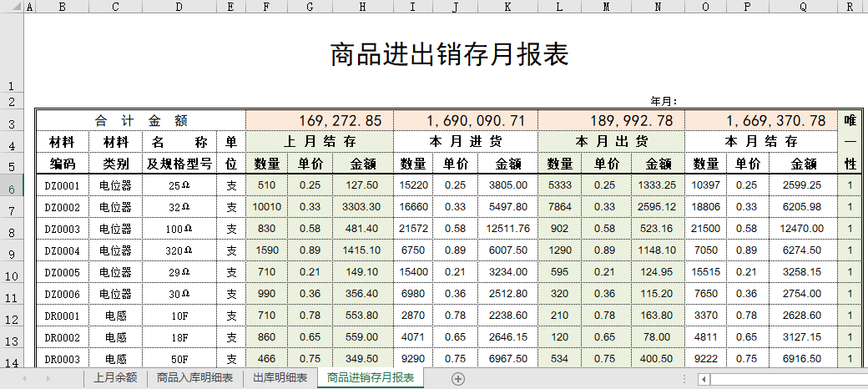Select column H header
This screenshot has height=389, width=868.
[x=362, y=7]
